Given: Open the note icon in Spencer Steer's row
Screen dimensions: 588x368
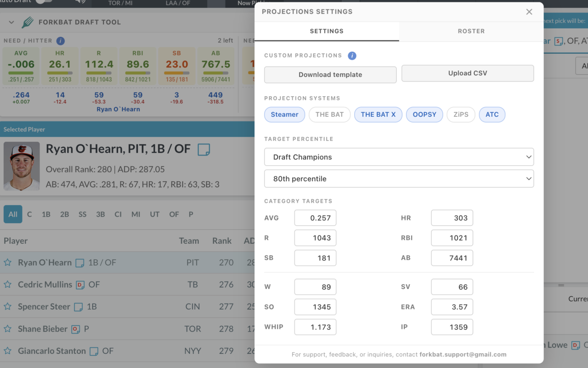Looking at the screenshot, I should 79,307.
